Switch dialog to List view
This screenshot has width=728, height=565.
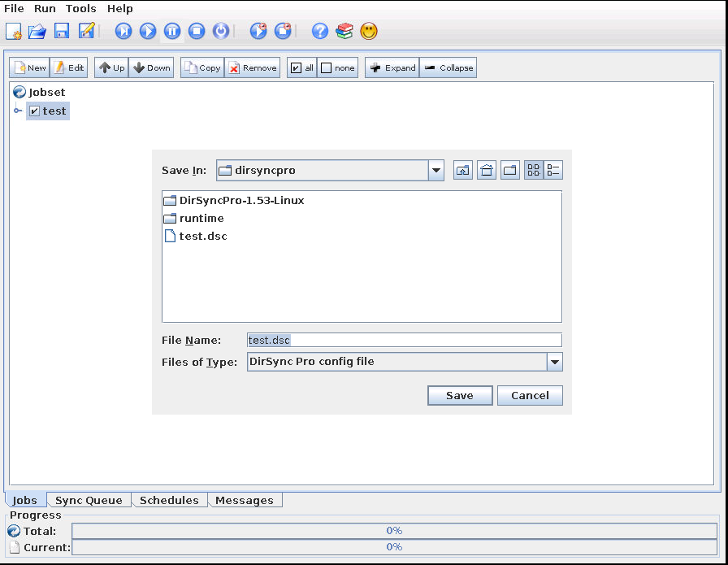(534, 170)
